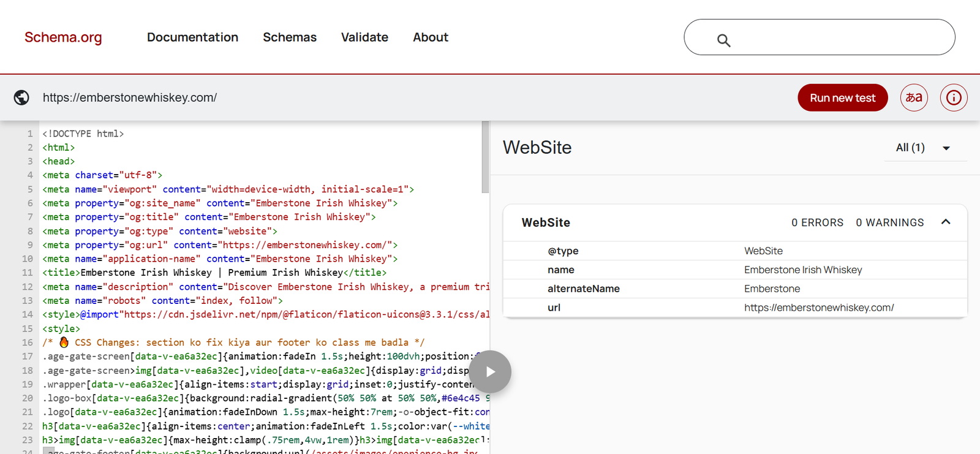Click the url value in results table
Screen dimensions: 980x454
click(819, 308)
